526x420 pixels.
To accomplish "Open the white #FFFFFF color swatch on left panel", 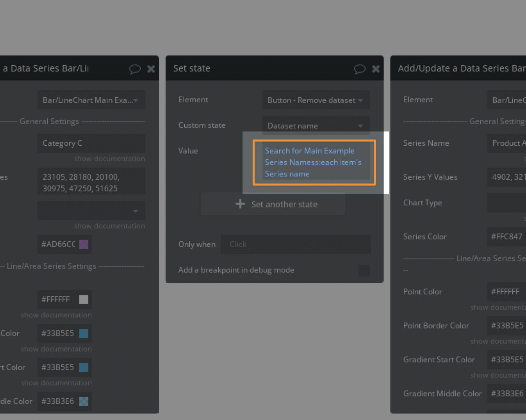I will 83,300.
